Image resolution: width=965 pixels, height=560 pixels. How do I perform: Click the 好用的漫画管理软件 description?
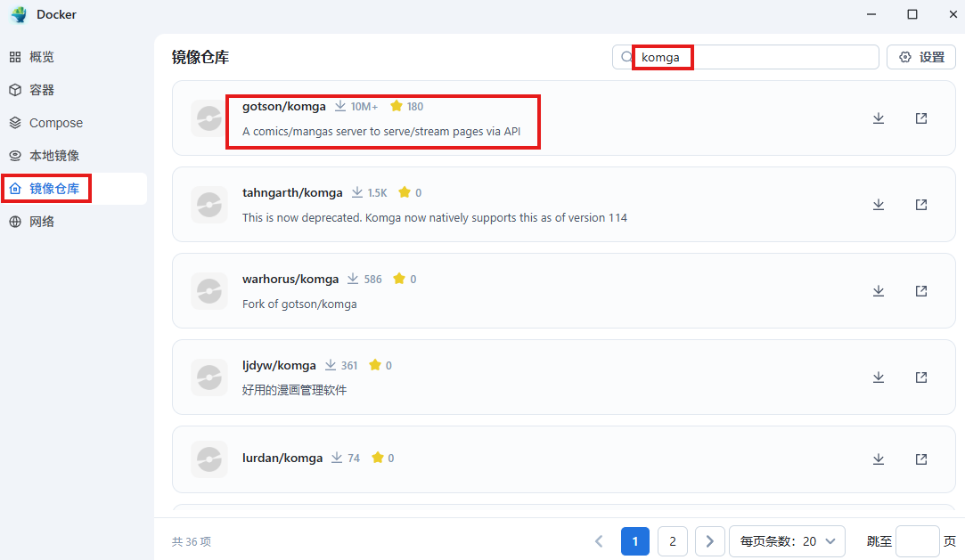click(x=294, y=390)
